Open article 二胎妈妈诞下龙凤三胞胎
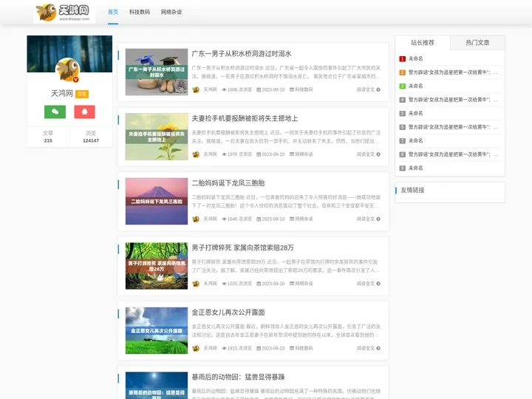 point(228,183)
